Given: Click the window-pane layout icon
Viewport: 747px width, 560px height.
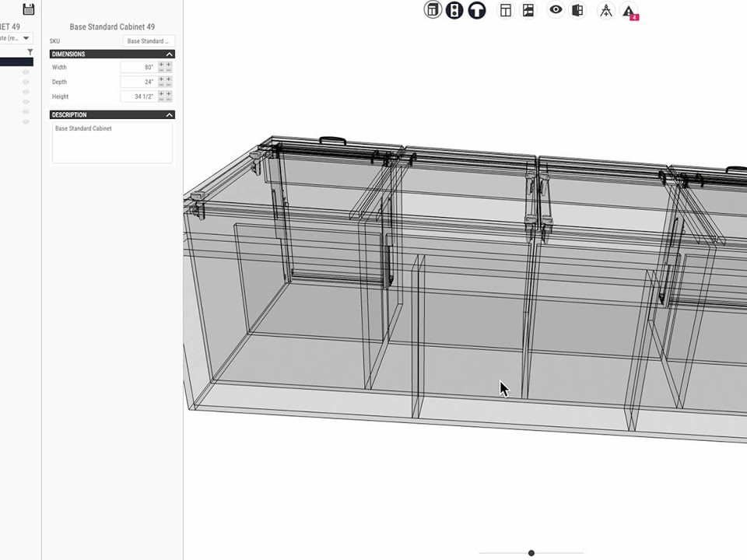Looking at the screenshot, I should point(506,10).
